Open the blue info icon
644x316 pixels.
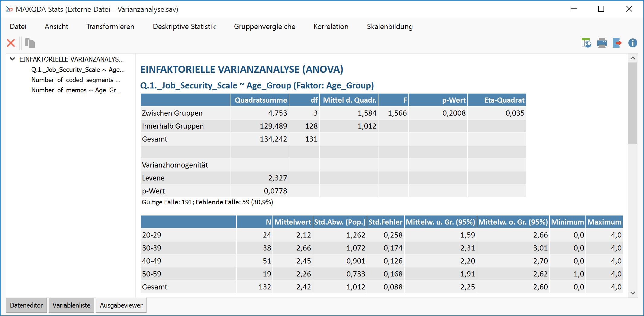tap(633, 43)
